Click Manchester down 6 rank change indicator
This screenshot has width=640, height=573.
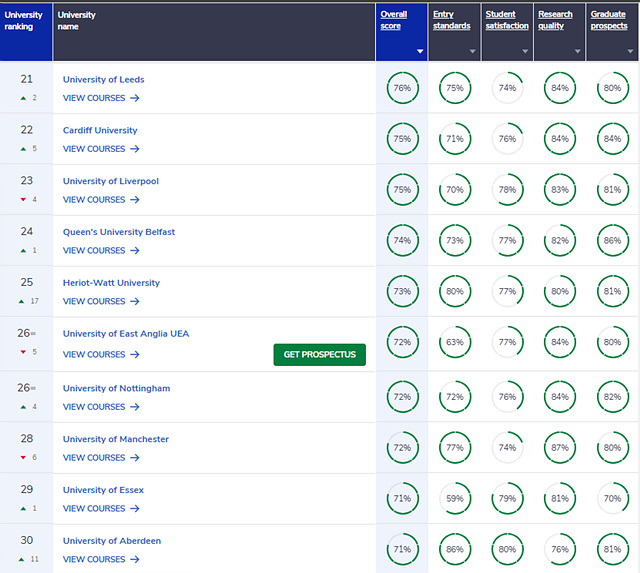point(29,458)
